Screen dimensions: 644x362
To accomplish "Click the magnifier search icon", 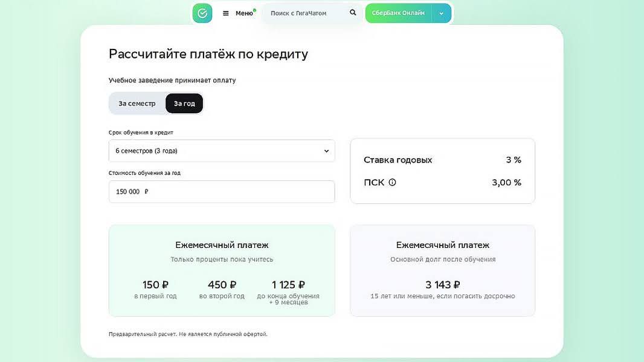I will [353, 13].
